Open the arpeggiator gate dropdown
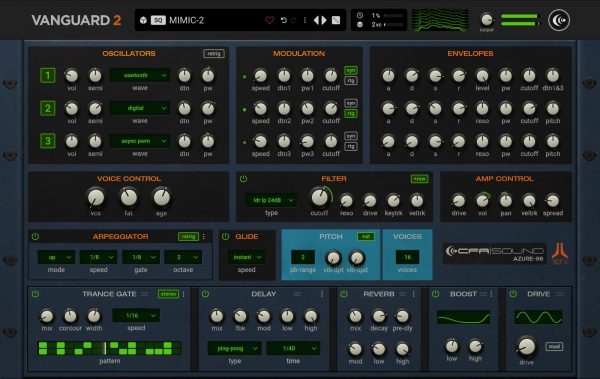Image resolution: width=600 pixels, height=379 pixels. (x=141, y=257)
